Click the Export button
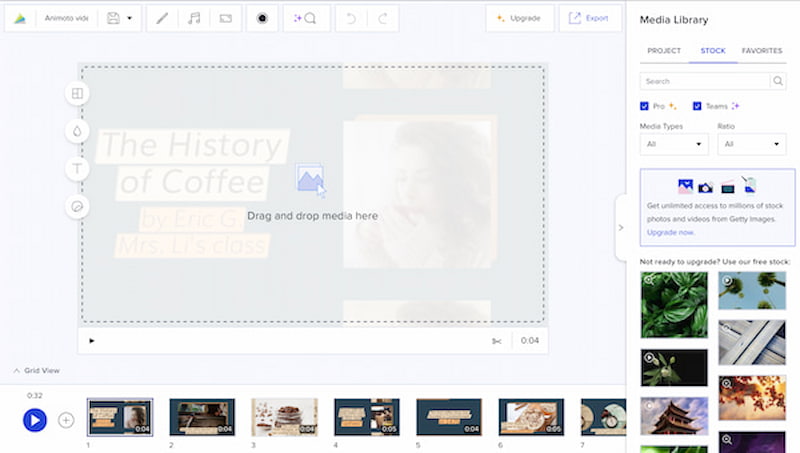This screenshot has height=453, width=800. coord(589,18)
